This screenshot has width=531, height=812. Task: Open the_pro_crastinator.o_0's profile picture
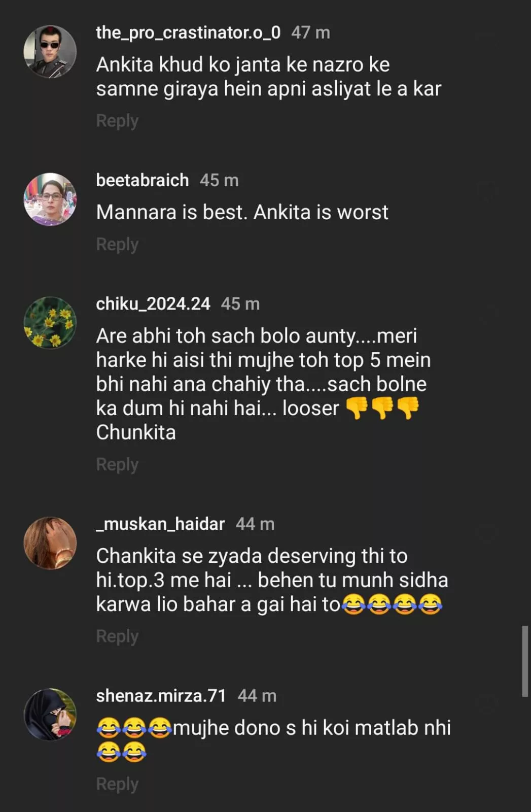[50, 51]
